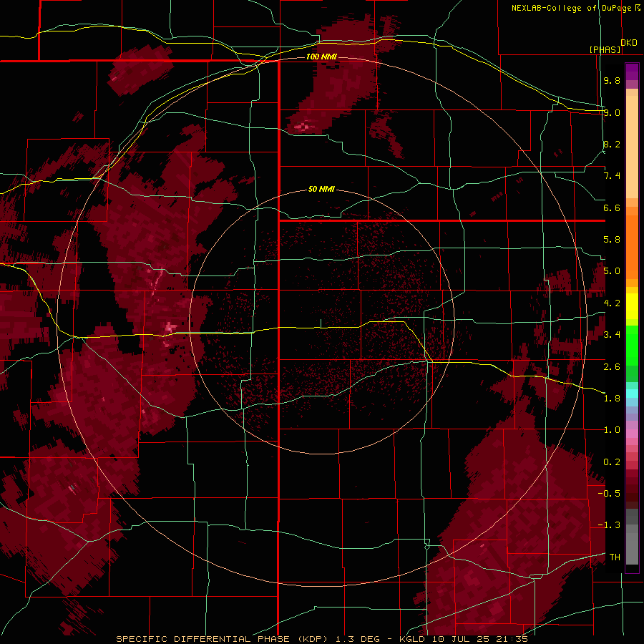
Task: Select the 5.0 scale value
Action: [612, 271]
